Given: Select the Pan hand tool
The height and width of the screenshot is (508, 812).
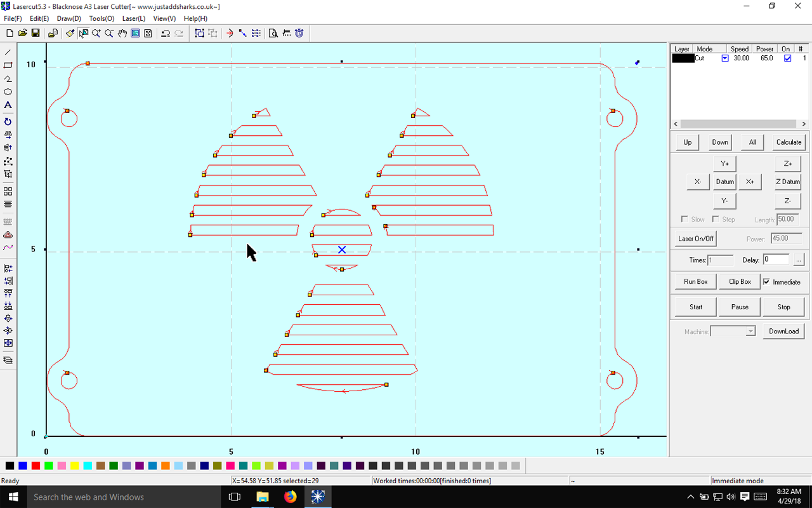Looking at the screenshot, I should [122, 33].
